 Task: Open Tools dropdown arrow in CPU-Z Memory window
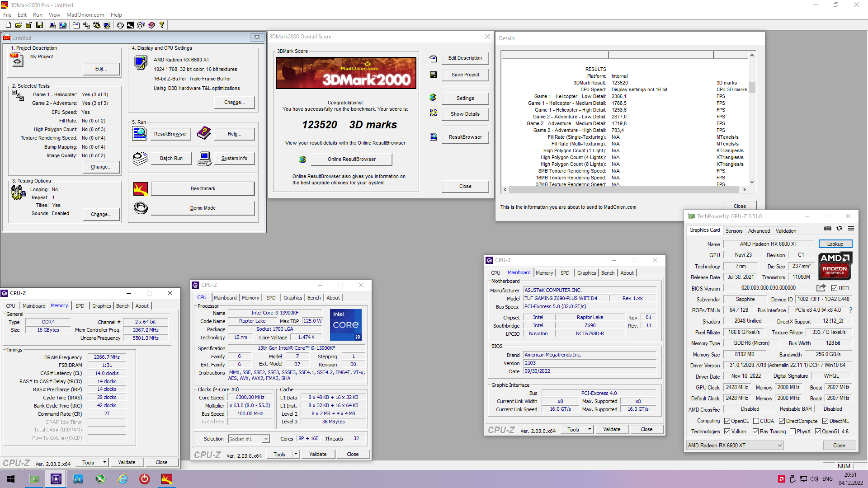pyautogui.click(x=104, y=462)
